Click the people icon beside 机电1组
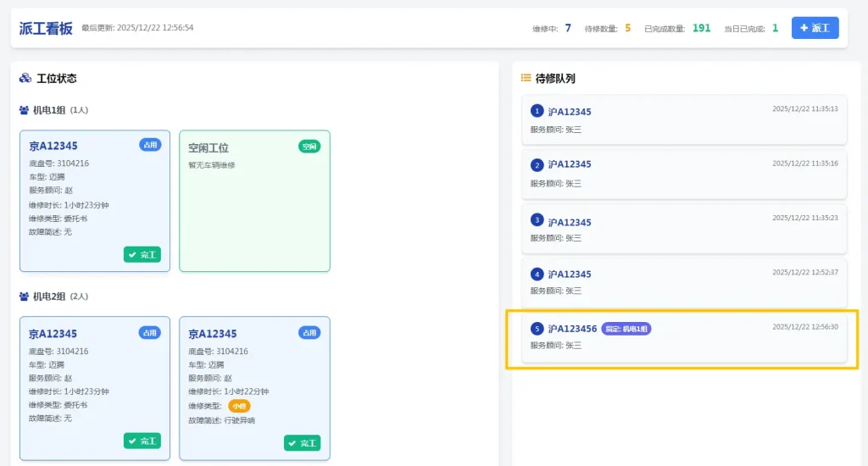868x466 pixels. (24, 110)
